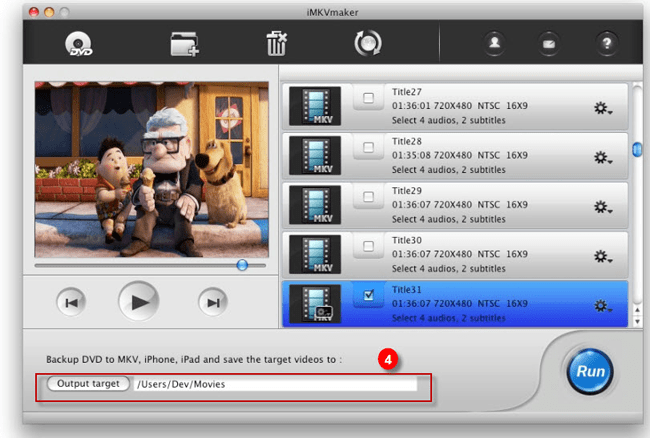Click the Title27 name text

[407, 92]
